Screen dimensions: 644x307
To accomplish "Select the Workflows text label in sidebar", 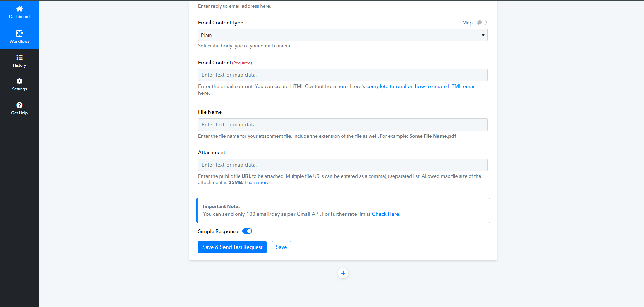I will 19,41.
